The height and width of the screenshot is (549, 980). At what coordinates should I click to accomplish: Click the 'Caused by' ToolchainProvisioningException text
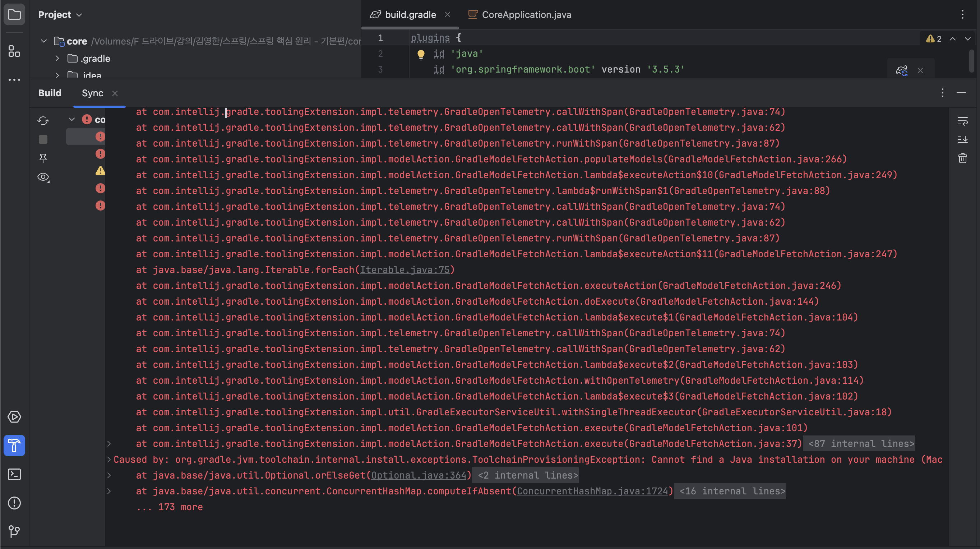pos(528,460)
